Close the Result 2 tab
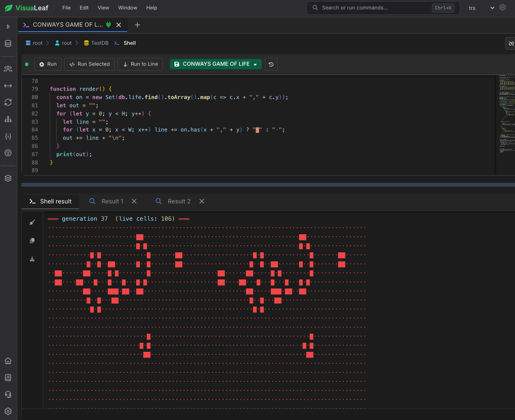Image resolution: width=515 pixels, height=420 pixels. pyautogui.click(x=202, y=201)
